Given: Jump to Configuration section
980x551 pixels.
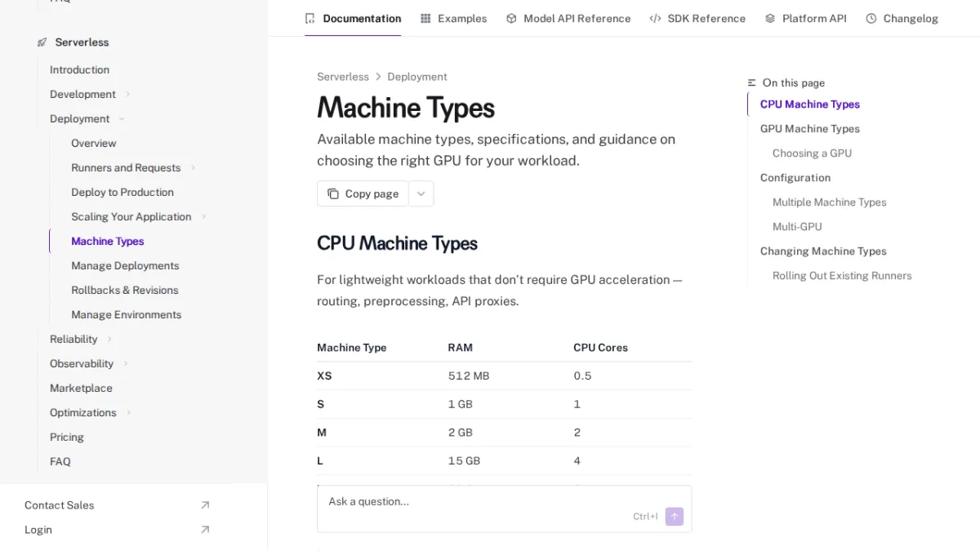Looking at the screenshot, I should (x=795, y=178).
